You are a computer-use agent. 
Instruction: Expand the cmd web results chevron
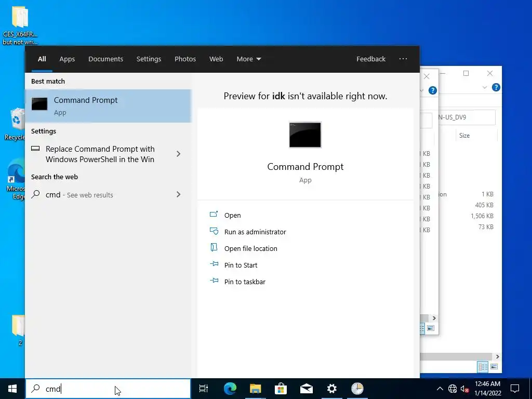point(179,194)
